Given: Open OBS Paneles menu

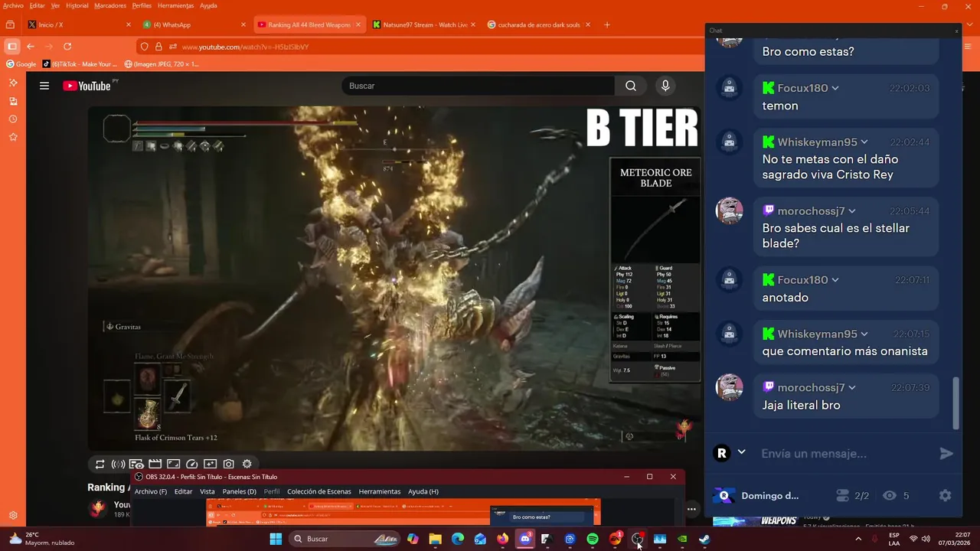Looking at the screenshot, I should [x=239, y=491].
